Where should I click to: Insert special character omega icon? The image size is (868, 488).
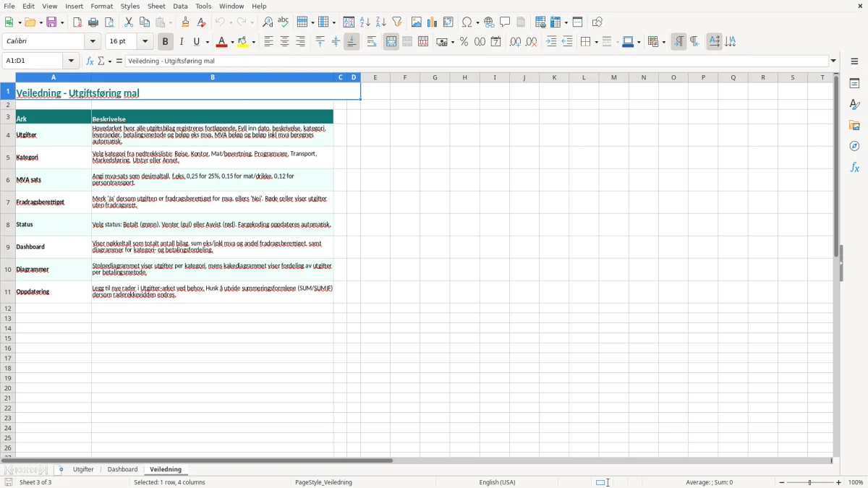pos(467,22)
